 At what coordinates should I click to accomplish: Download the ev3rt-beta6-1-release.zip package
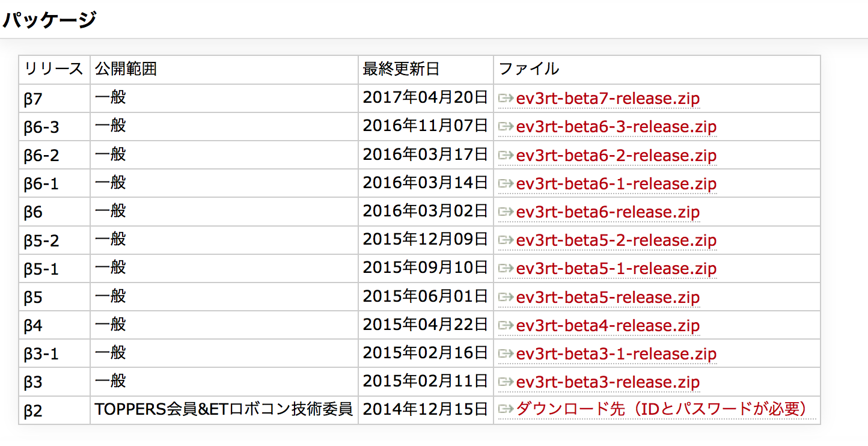pyautogui.click(x=615, y=183)
